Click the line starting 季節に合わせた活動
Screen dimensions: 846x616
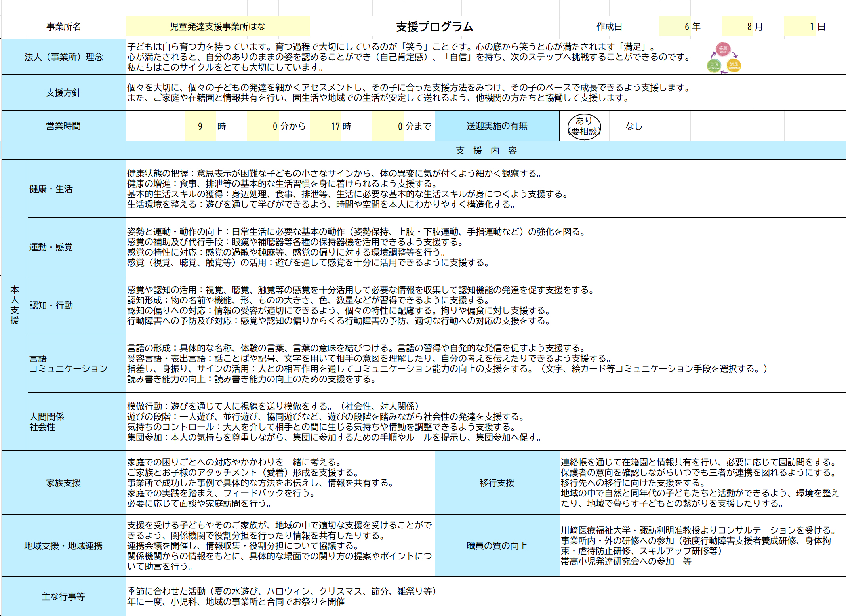(x=282, y=591)
